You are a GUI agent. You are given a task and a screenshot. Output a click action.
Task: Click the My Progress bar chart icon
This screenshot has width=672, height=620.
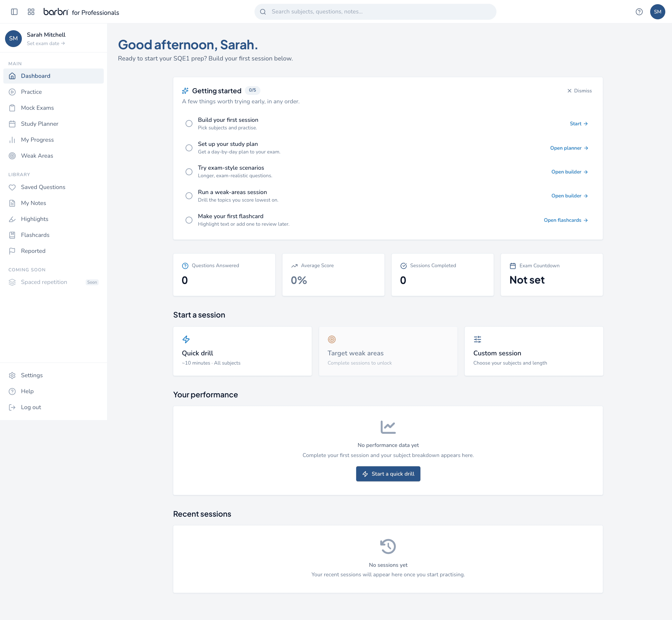[x=12, y=139]
